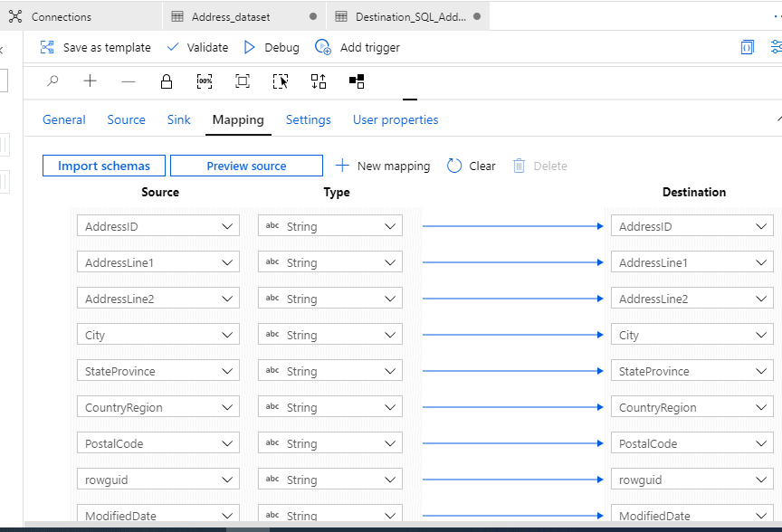Click the lock canvas icon
Image resolution: width=782 pixels, height=532 pixels.
click(x=167, y=81)
